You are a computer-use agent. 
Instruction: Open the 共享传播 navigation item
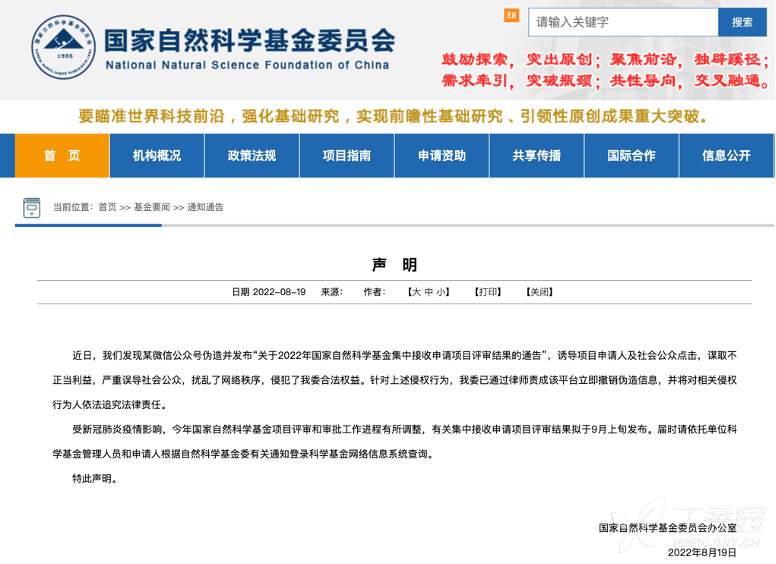pyautogui.click(x=537, y=156)
